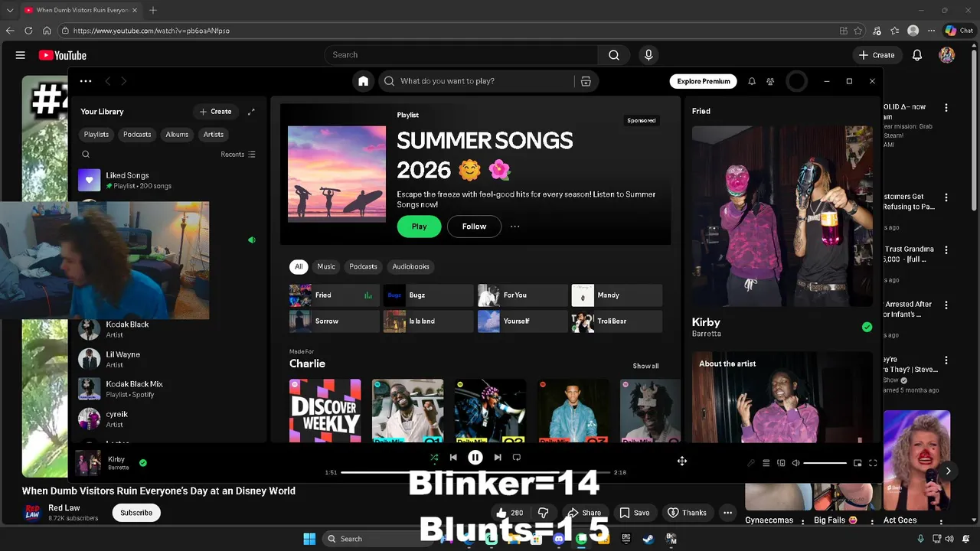The height and width of the screenshot is (551, 980).
Task: Open the TroliBear shortcut tile
Action: click(x=616, y=321)
